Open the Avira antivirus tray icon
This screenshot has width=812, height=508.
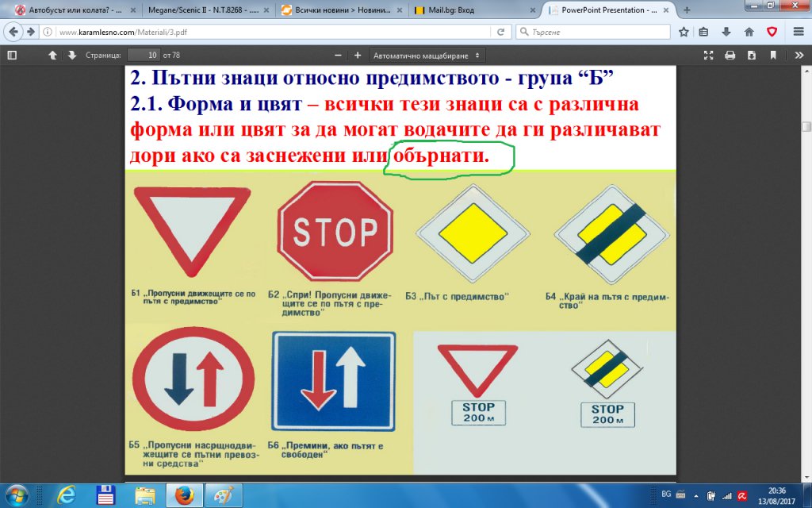[x=742, y=495]
